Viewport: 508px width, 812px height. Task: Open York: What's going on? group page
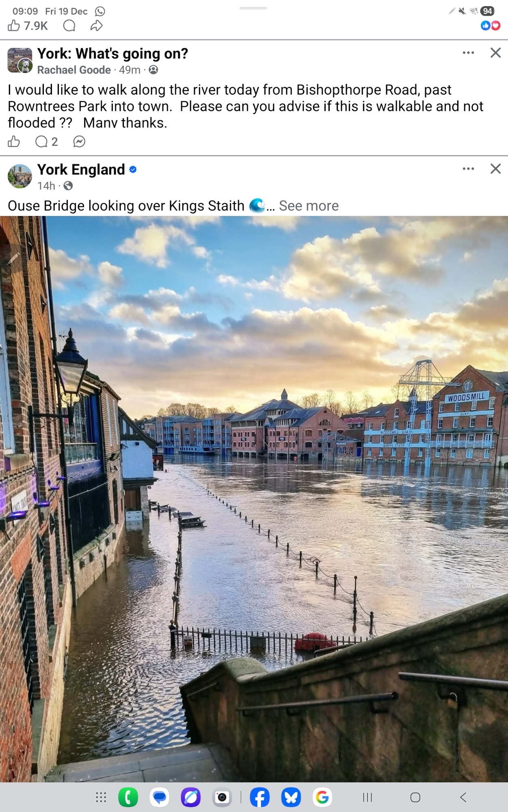112,54
